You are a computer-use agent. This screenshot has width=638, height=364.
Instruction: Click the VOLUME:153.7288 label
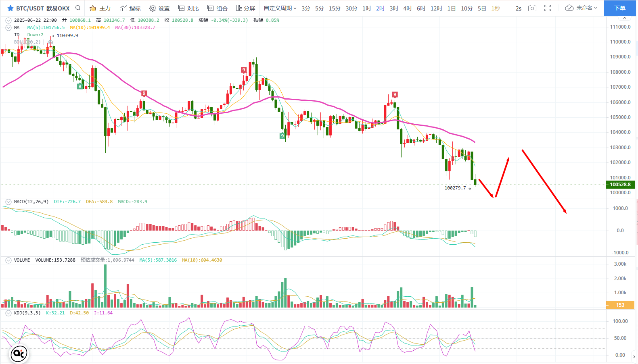tap(55, 260)
